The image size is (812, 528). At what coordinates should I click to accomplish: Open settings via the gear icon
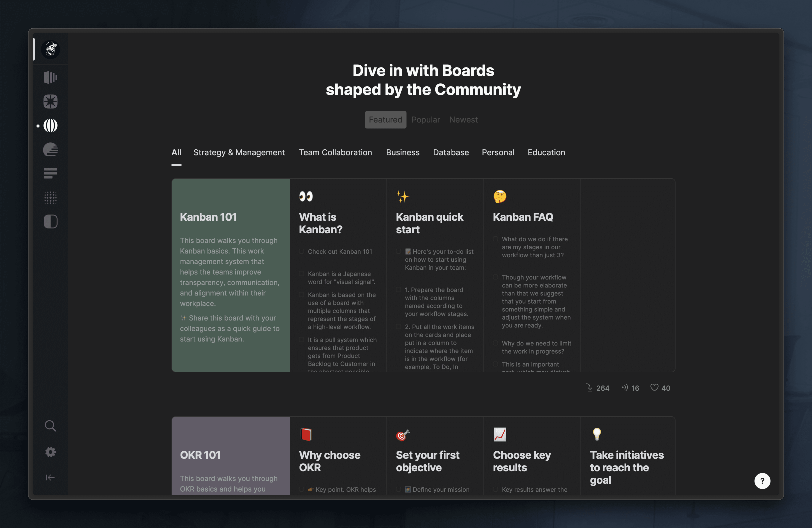click(x=50, y=452)
